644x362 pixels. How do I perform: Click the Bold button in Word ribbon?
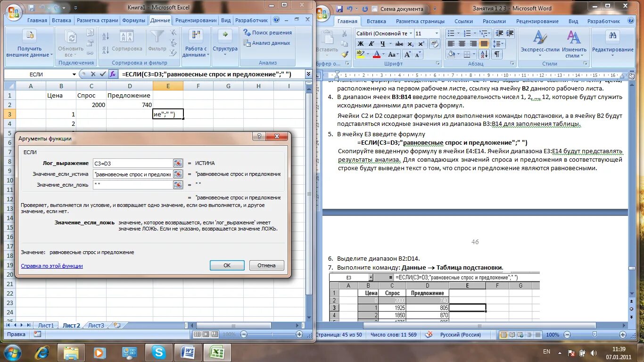[x=360, y=44]
